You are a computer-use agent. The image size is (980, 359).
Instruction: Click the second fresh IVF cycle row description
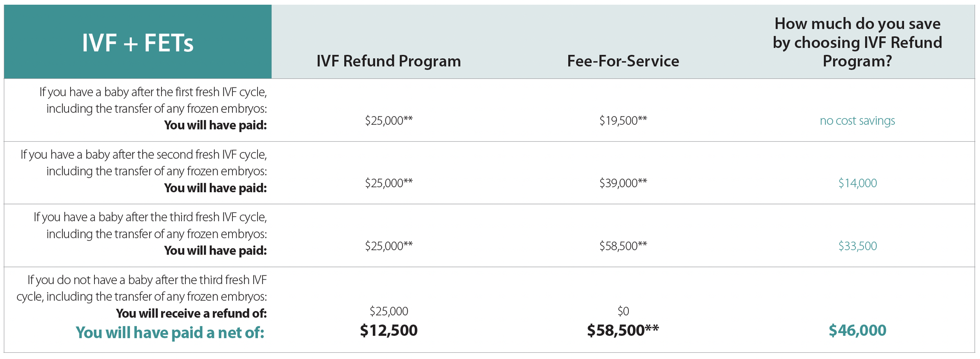(143, 171)
